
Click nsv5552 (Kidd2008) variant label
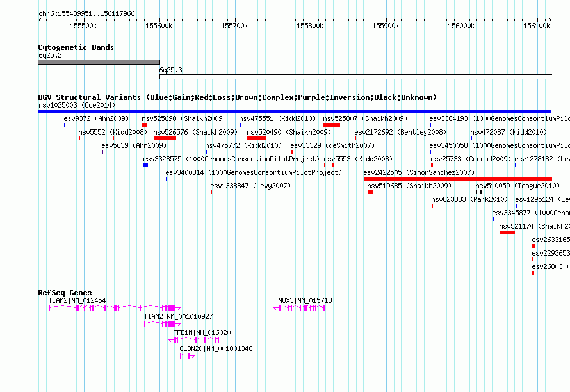[x=113, y=132]
